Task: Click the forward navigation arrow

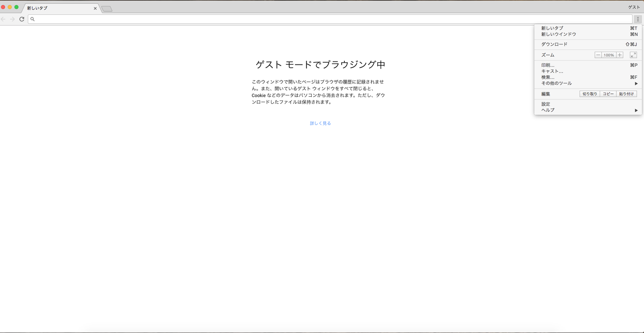Action: [13, 19]
